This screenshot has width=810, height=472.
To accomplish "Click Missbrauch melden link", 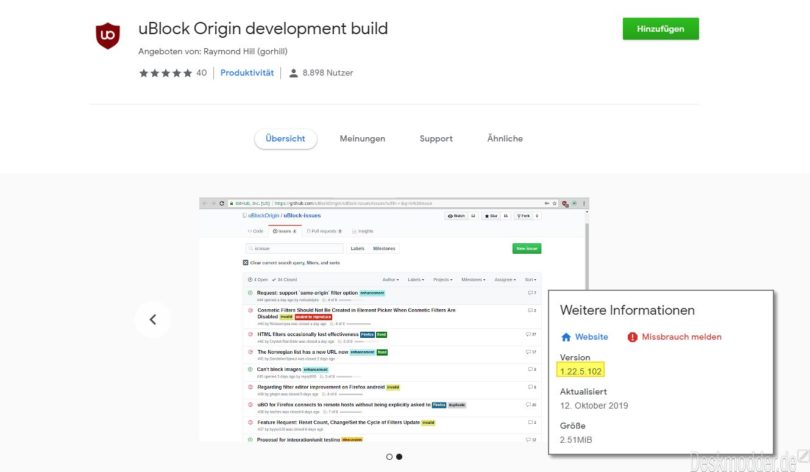I will tap(681, 337).
